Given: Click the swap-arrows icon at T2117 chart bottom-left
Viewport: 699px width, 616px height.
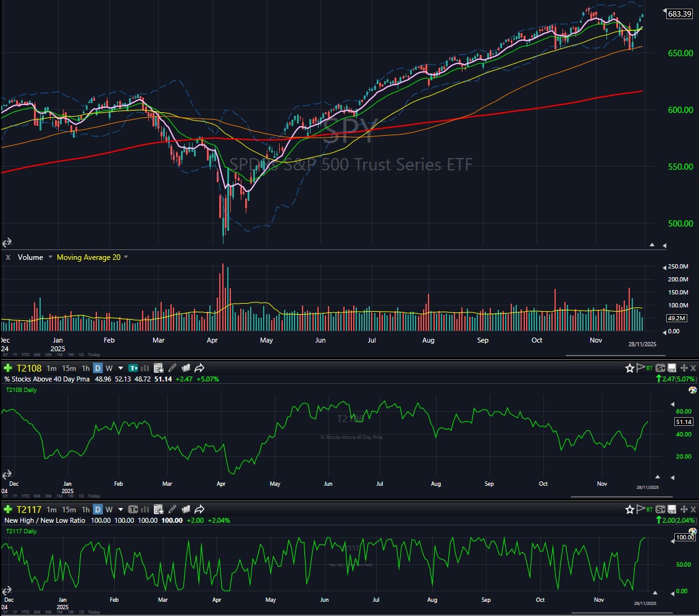Looking at the screenshot, I should coord(7,591).
